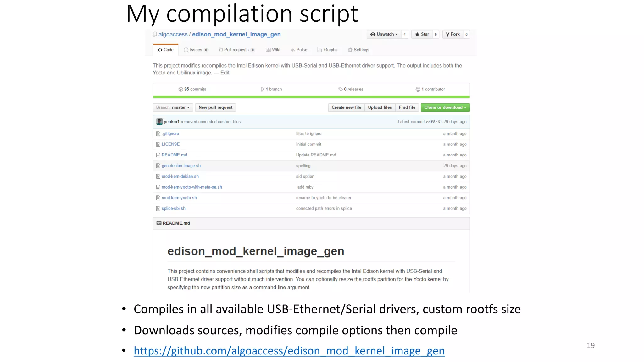Open mod-kern-yocto.sh file
The width and height of the screenshot is (644, 362).
[x=179, y=198]
